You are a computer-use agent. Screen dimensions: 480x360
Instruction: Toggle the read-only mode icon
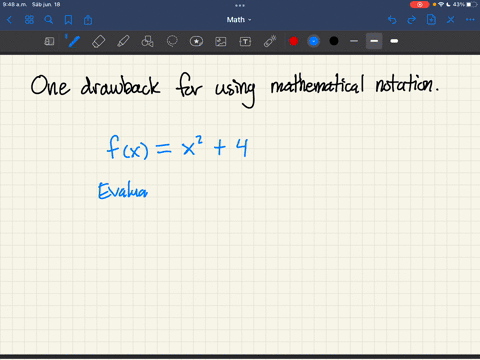click(x=49, y=41)
